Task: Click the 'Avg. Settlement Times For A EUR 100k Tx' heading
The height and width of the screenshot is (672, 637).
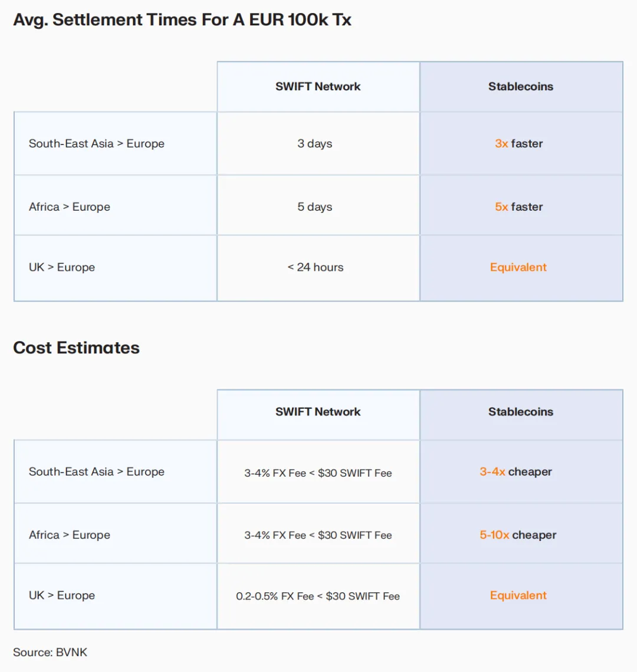Action: (x=182, y=20)
